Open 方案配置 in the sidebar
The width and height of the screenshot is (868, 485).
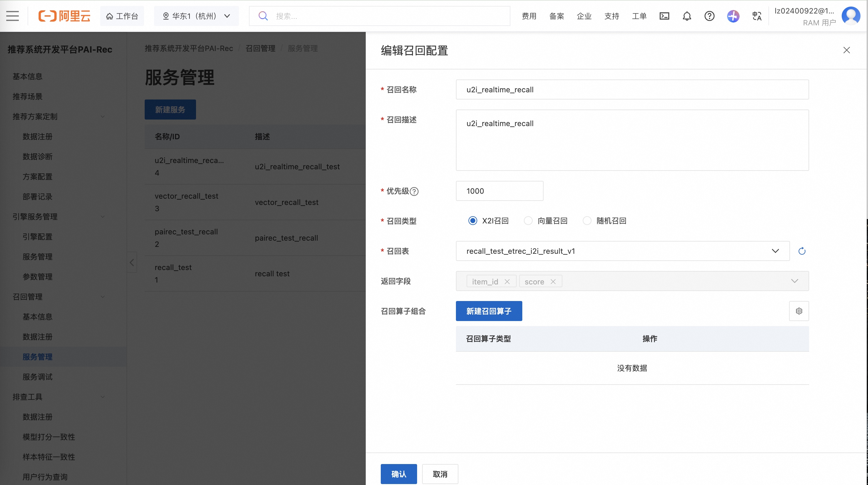click(x=37, y=176)
